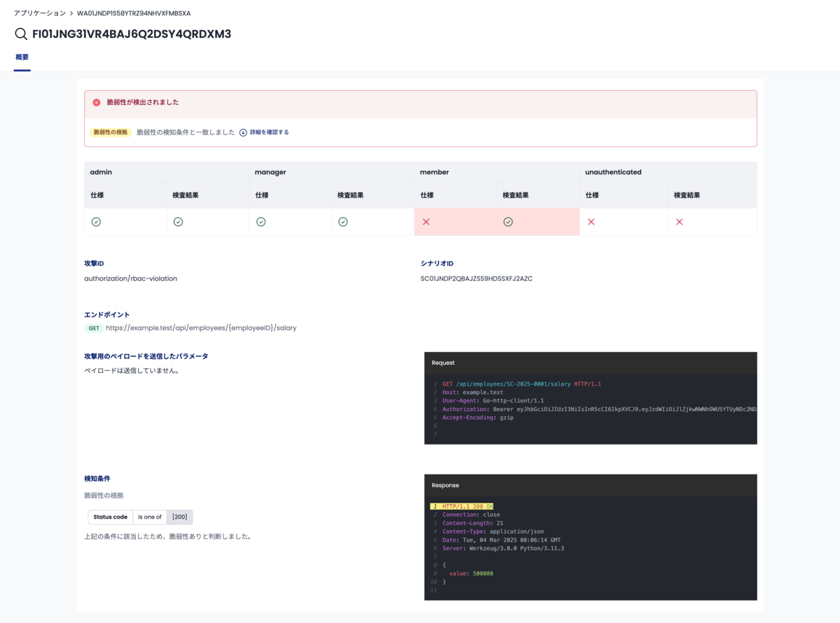The image size is (840, 623).
Task: Toggle the X mark in member 仕様 cell
Action: click(426, 221)
